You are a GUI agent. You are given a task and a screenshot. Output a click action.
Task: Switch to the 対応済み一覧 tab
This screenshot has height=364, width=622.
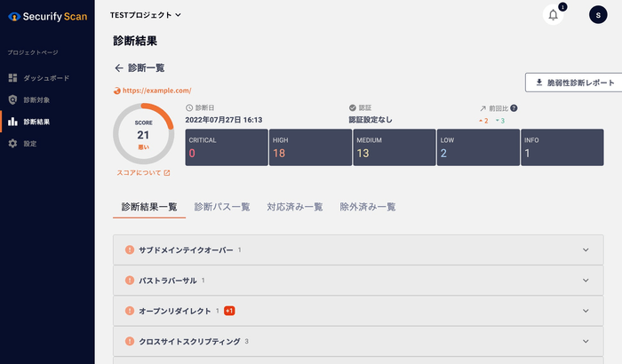(x=295, y=207)
